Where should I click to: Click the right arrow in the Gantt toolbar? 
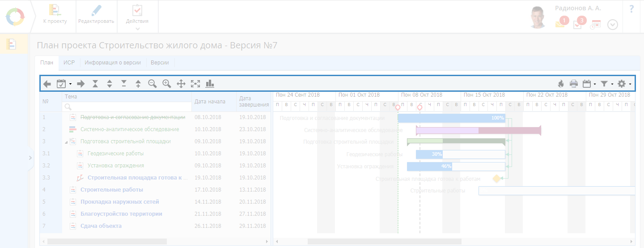tap(81, 83)
